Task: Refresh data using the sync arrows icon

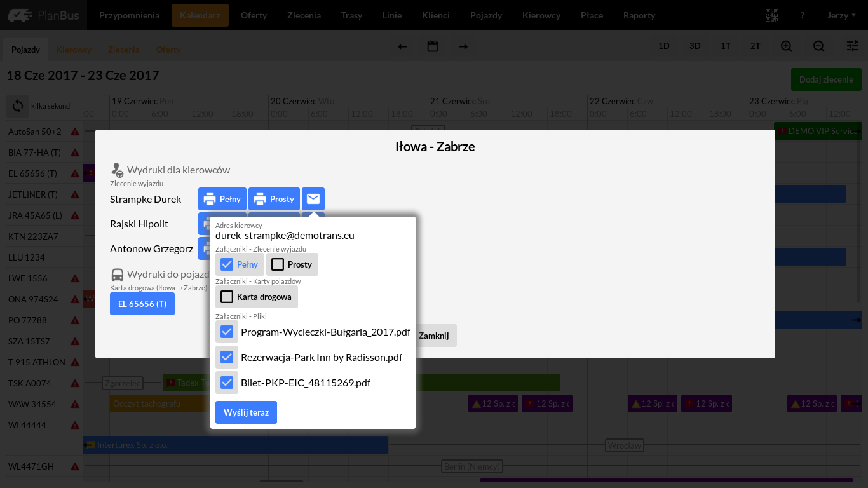Action: 17,105
